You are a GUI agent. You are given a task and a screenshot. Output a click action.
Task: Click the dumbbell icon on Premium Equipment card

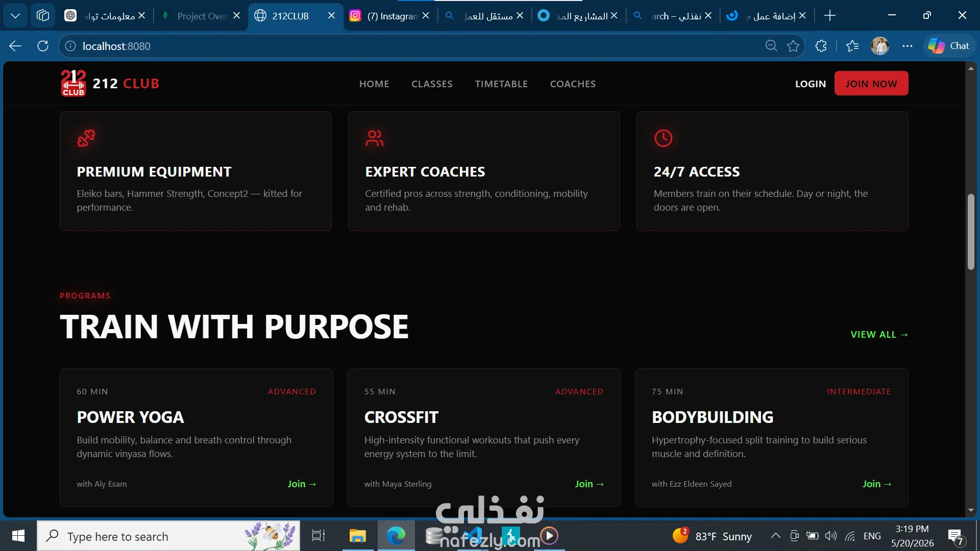tap(86, 138)
